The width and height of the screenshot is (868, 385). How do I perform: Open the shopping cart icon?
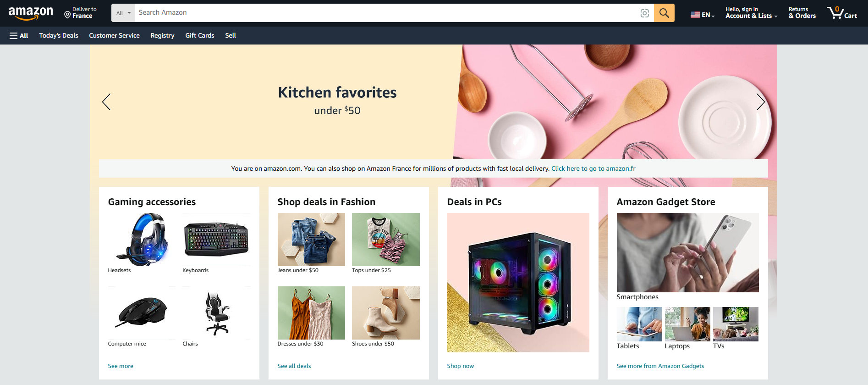point(841,13)
